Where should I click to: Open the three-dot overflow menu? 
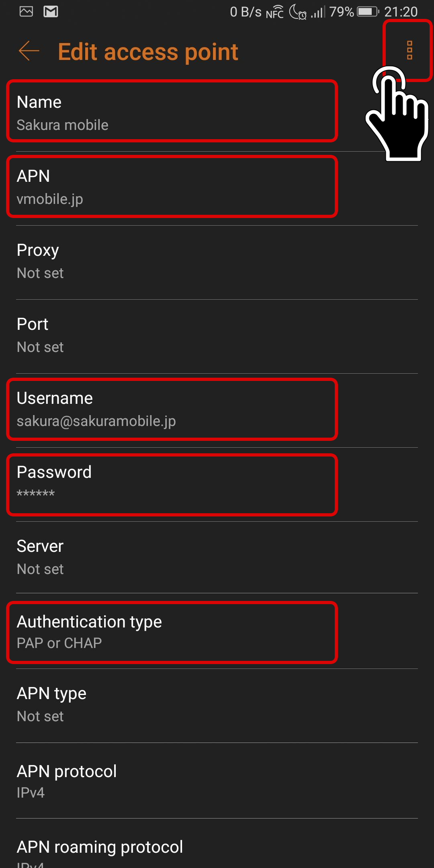(x=409, y=50)
